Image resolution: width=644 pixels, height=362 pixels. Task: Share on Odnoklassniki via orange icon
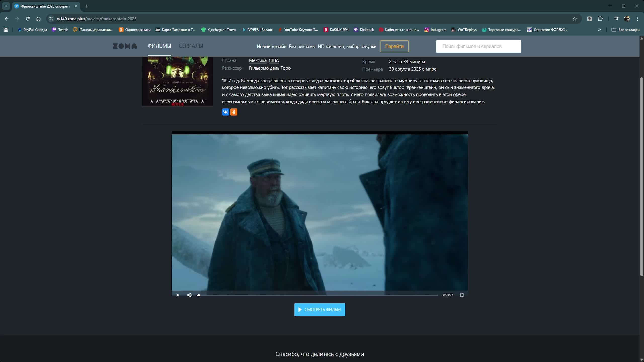(x=234, y=112)
